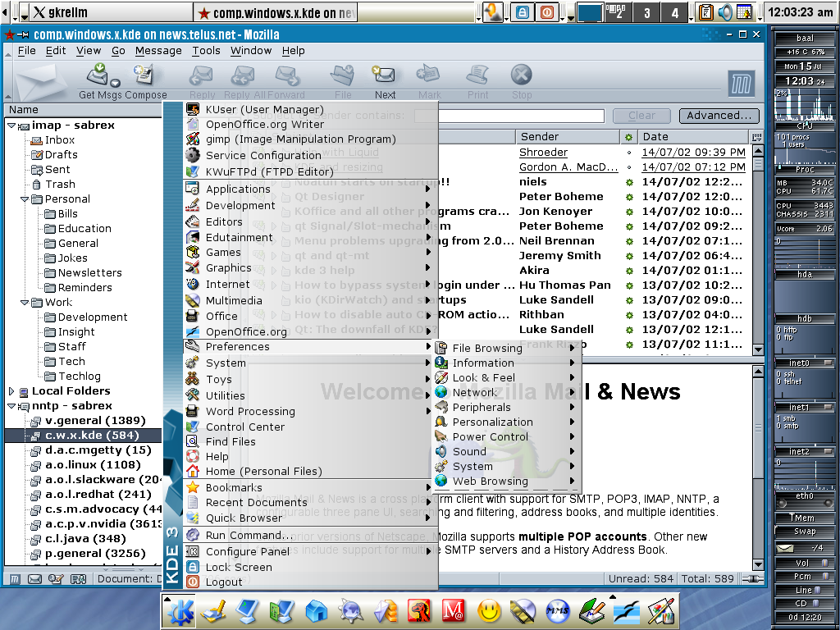The image size is (840, 630).
Task: Click the XMMS player panel icon
Action: click(557, 611)
